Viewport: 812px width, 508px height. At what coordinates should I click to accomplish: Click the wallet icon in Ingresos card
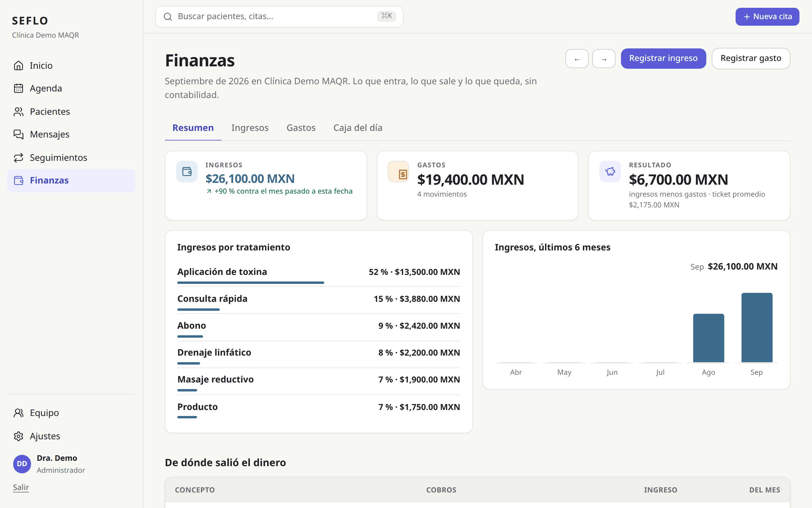187,172
